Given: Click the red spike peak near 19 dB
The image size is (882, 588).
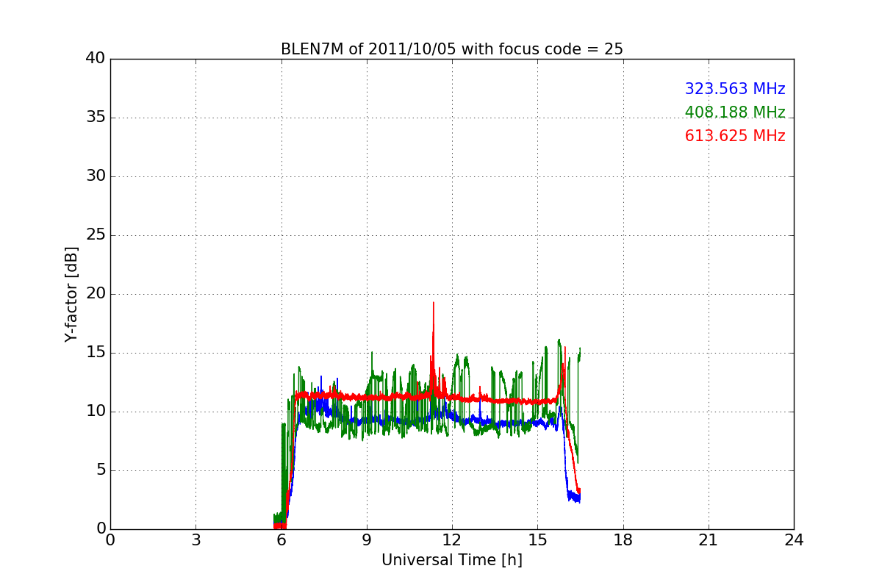Looking at the screenshot, I should pyautogui.click(x=434, y=303).
